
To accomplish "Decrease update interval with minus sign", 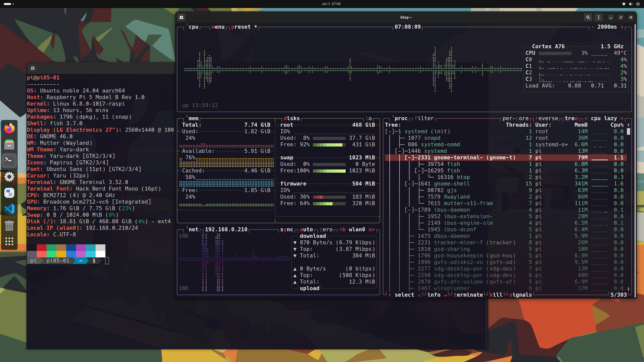I will pyautogui.click(x=593, y=27).
